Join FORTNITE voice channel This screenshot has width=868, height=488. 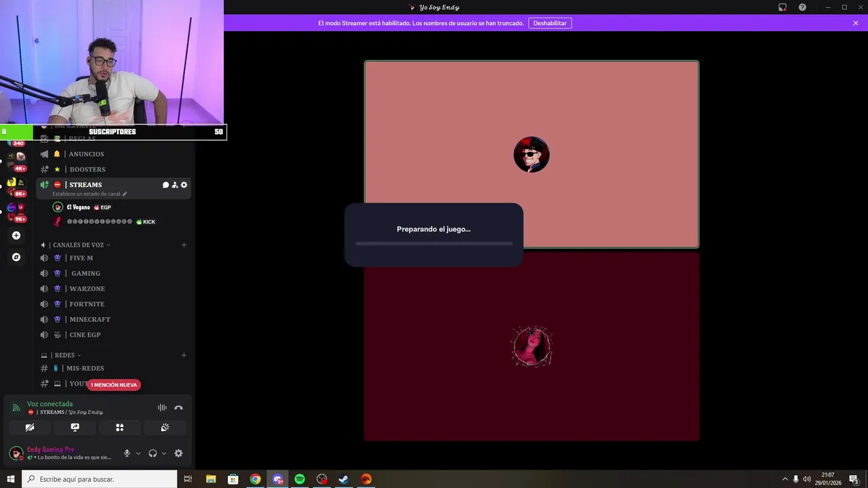pos(114,304)
